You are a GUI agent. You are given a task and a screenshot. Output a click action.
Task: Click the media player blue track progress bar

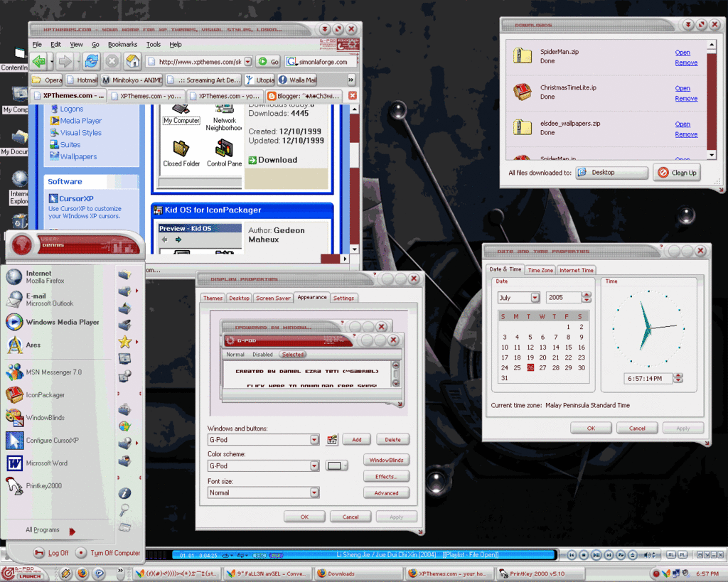click(363, 554)
